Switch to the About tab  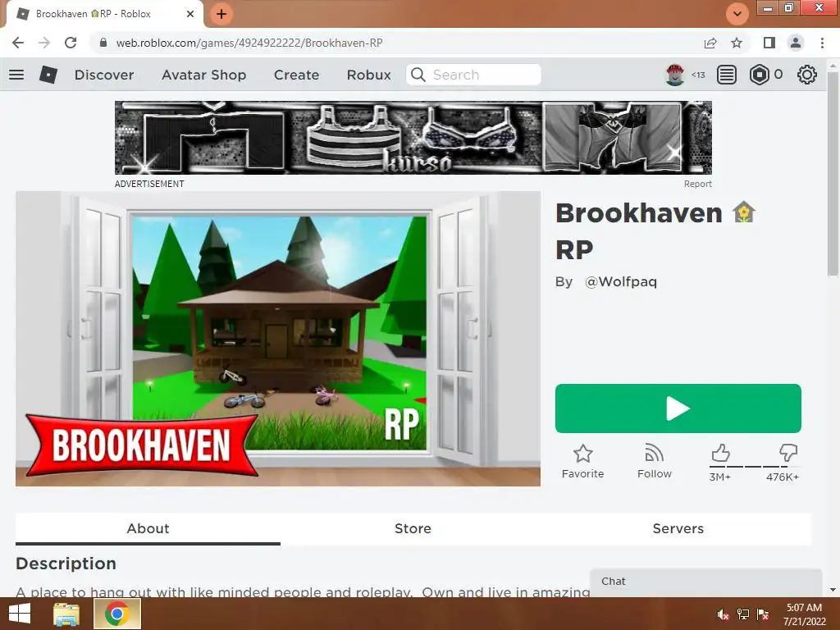(148, 529)
